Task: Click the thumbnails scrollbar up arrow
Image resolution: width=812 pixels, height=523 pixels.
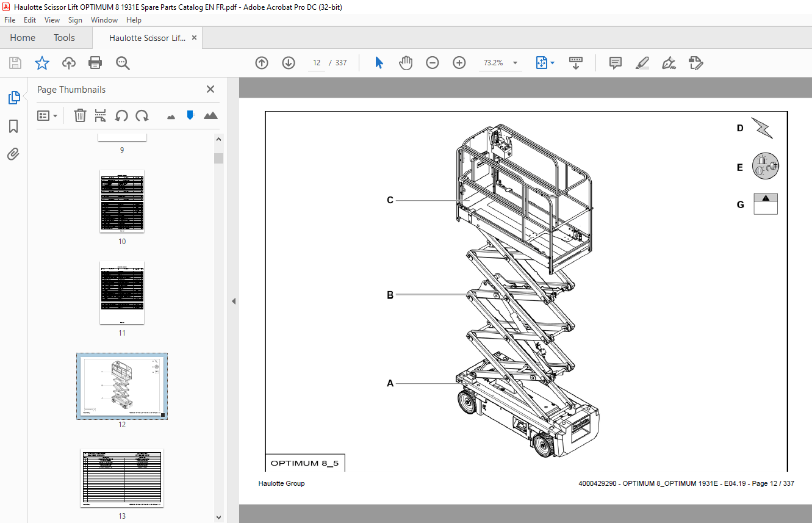Action: coord(219,139)
